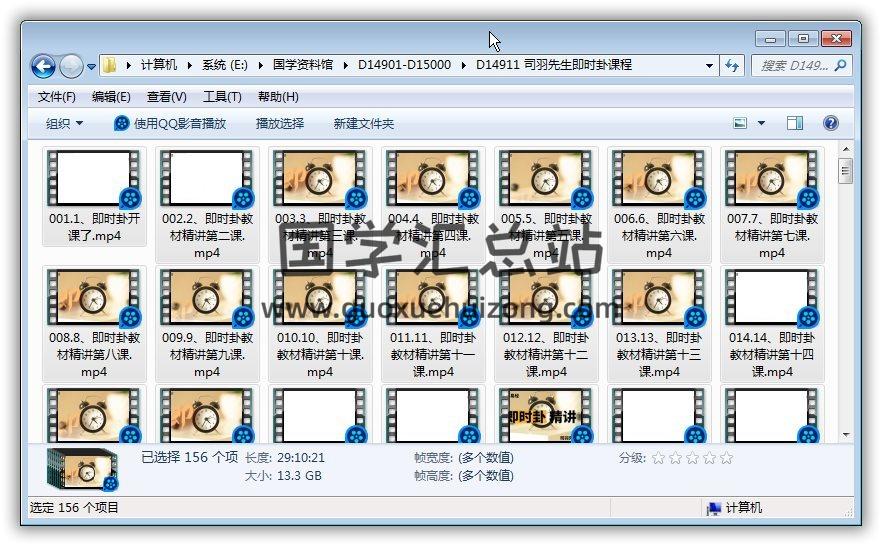Viewport: 882px width, 546px height.
Task: Click 使用QQ影音播放 toolbar button
Action: [x=170, y=123]
